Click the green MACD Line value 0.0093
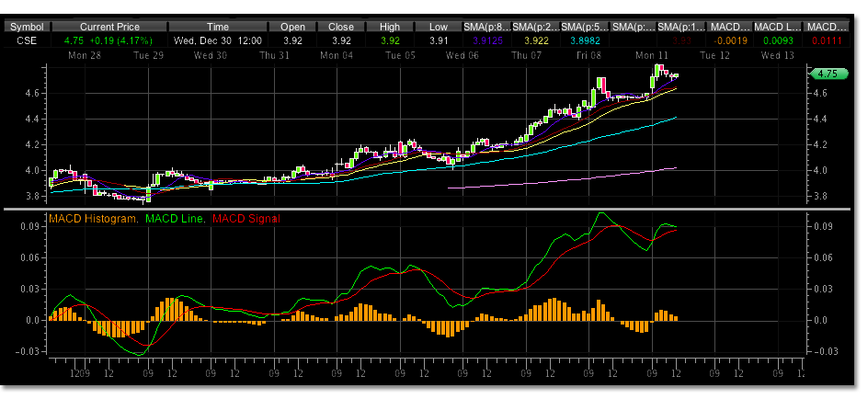Image resolution: width=868 pixels, height=399 pixels. click(x=777, y=40)
